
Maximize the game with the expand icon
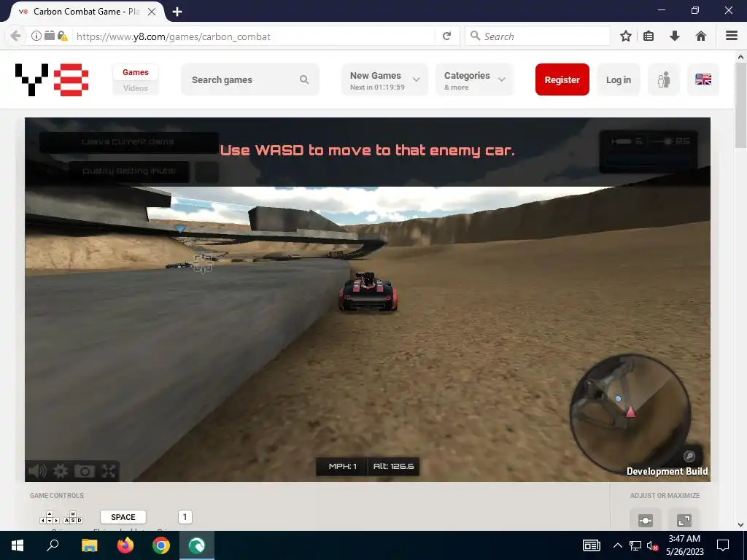click(x=684, y=520)
